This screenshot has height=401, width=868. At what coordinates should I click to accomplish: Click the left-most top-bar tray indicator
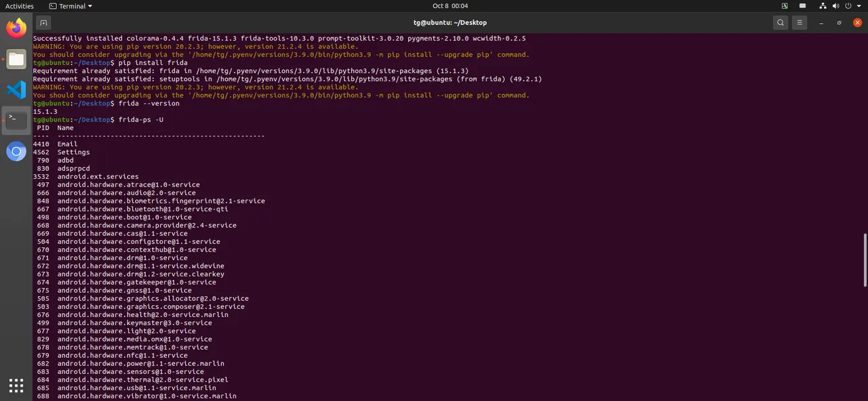pyautogui.click(x=785, y=6)
